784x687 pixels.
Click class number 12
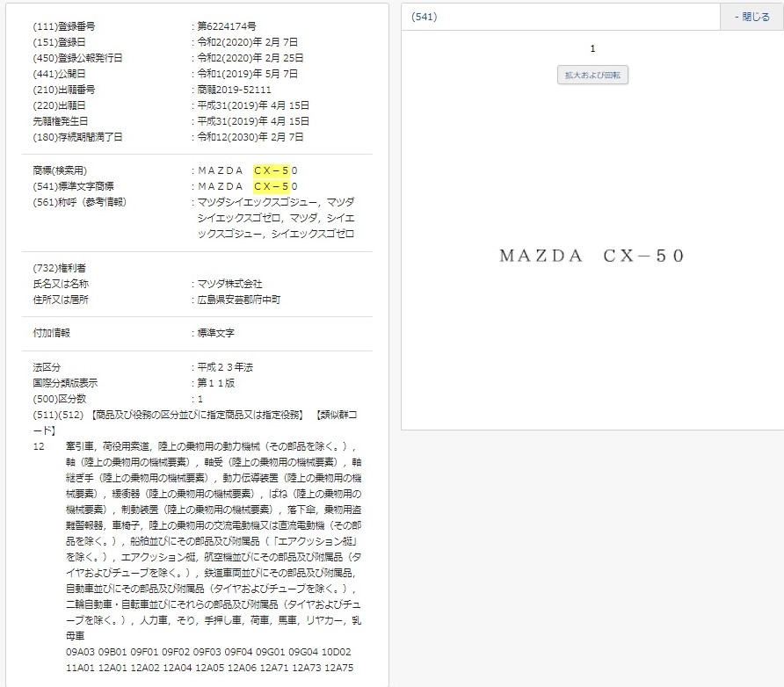[x=39, y=446]
